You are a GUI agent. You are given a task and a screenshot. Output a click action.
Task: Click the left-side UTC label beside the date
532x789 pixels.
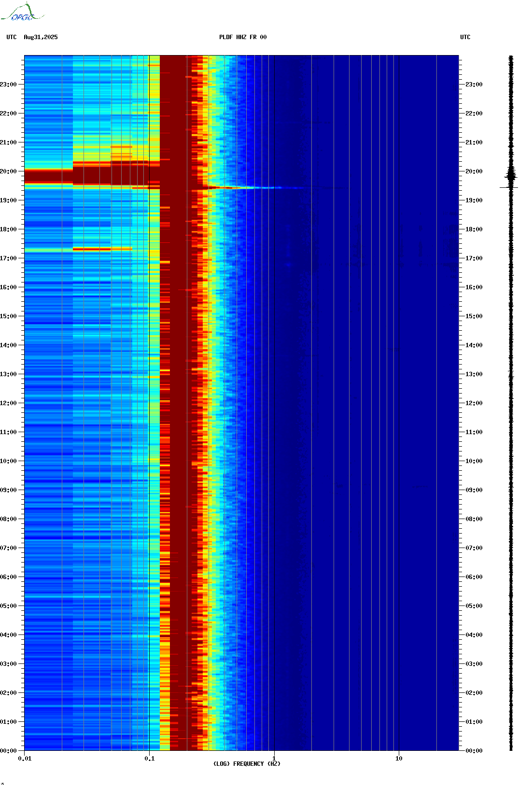[x=12, y=37]
